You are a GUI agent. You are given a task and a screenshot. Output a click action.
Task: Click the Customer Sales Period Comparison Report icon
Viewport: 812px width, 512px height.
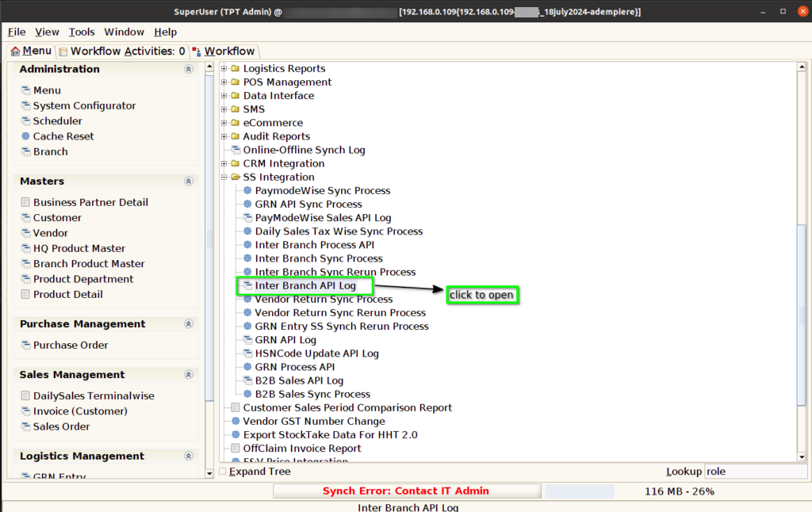point(236,407)
